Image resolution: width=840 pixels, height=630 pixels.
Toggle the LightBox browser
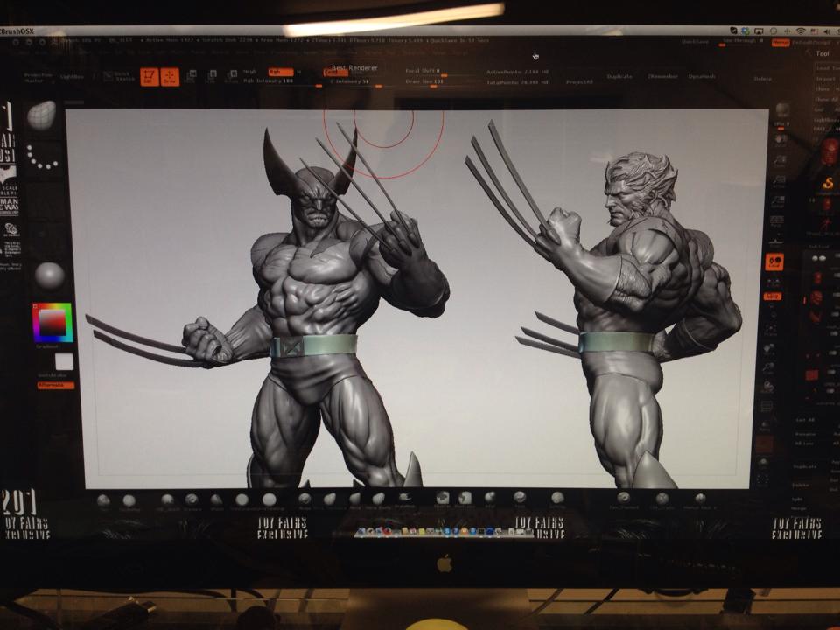coord(72,77)
